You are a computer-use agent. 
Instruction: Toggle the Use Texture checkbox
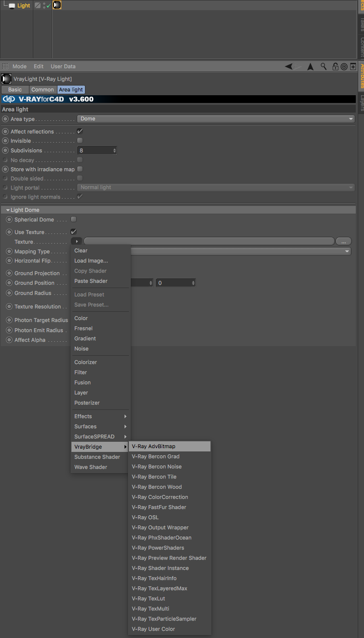point(74,232)
